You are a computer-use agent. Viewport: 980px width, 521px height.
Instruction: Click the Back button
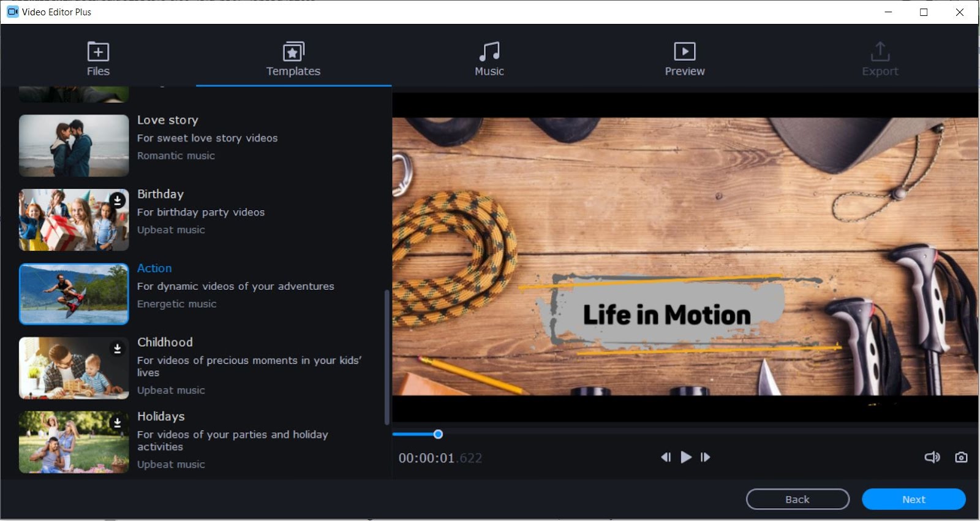click(797, 500)
